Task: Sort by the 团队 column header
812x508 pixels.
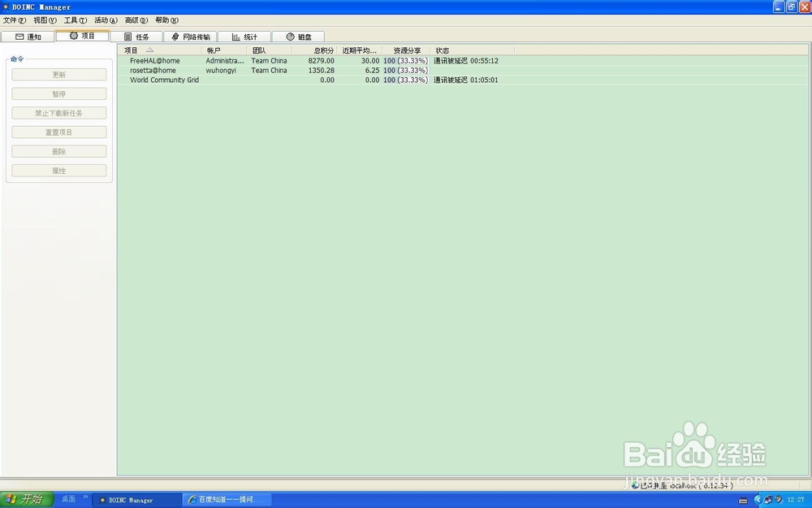Action: pos(270,50)
